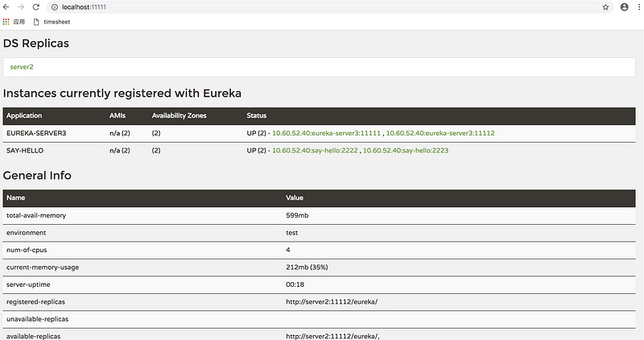This screenshot has height=340, width=644.
Task: Click the Application column header
Action: 24,116
